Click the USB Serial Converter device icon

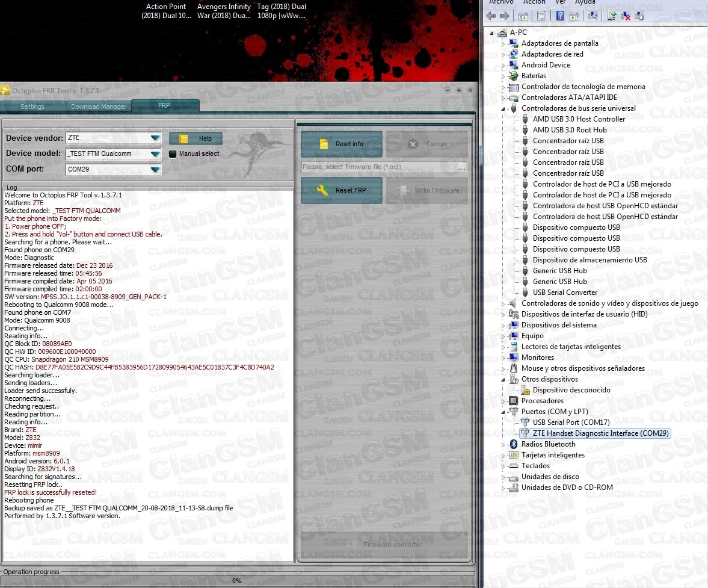coord(525,292)
